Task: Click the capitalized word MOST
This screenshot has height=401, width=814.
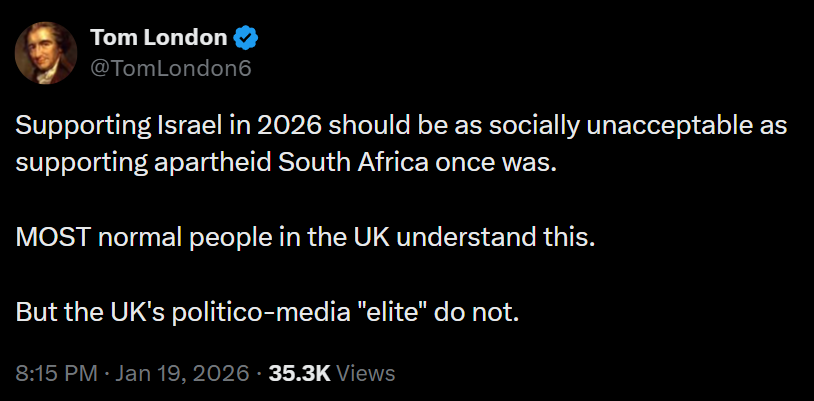Action: point(49,238)
